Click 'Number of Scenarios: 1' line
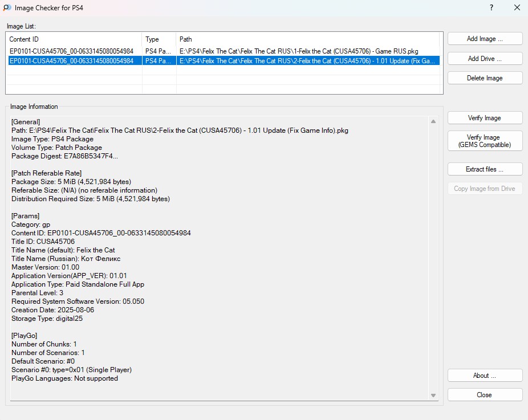This screenshot has height=420, width=528. [48, 353]
